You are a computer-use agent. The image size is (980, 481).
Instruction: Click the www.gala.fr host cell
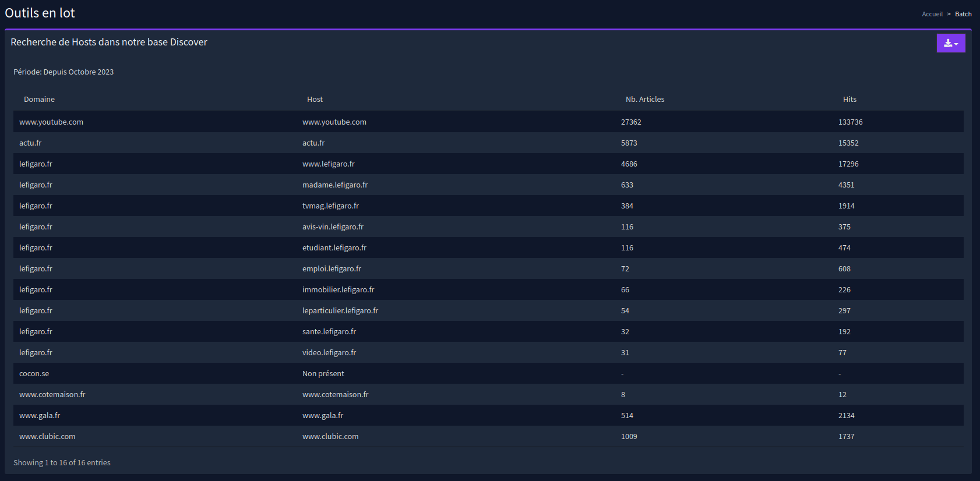323,416
